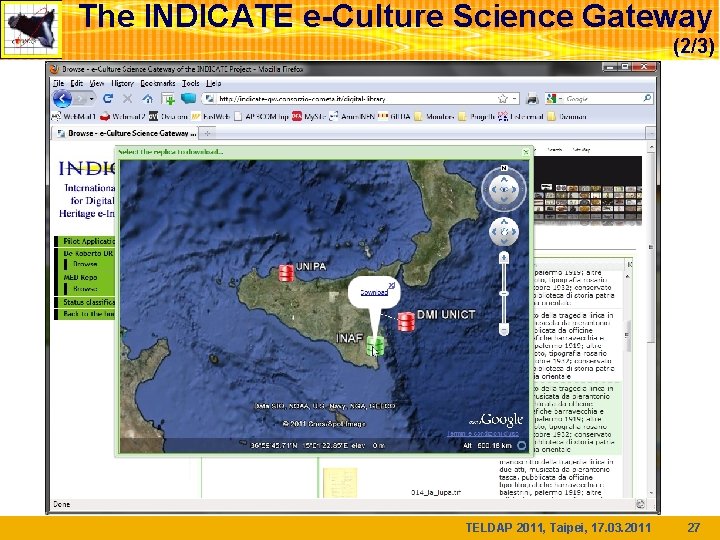The image size is (720, 540).
Task: Close the replica download map popup
Action: point(526,152)
